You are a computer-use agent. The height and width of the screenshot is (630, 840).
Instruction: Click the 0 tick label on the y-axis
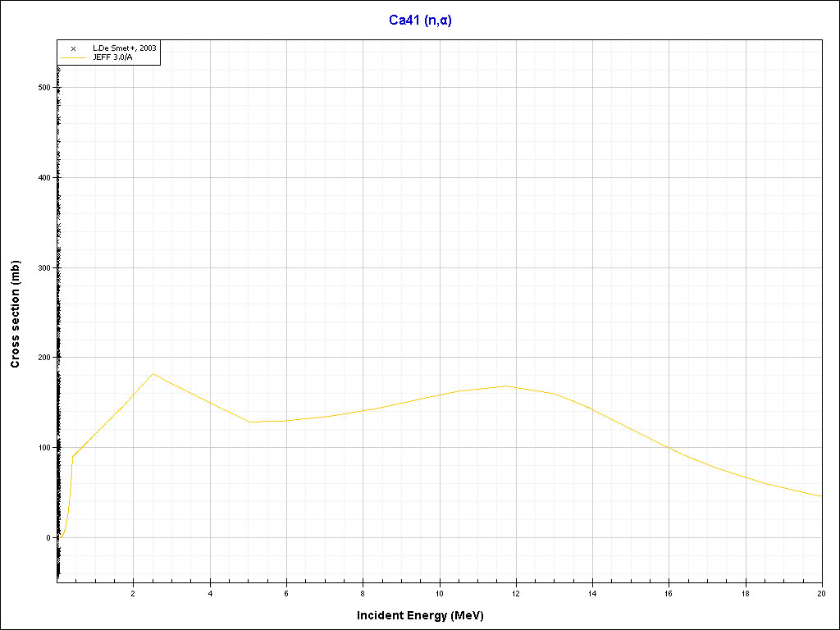(48, 538)
